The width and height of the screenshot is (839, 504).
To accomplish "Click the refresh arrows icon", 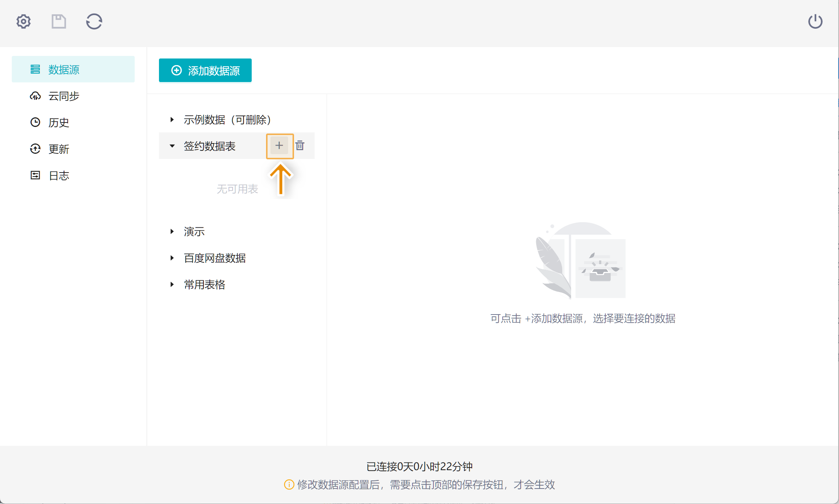I will coord(94,21).
